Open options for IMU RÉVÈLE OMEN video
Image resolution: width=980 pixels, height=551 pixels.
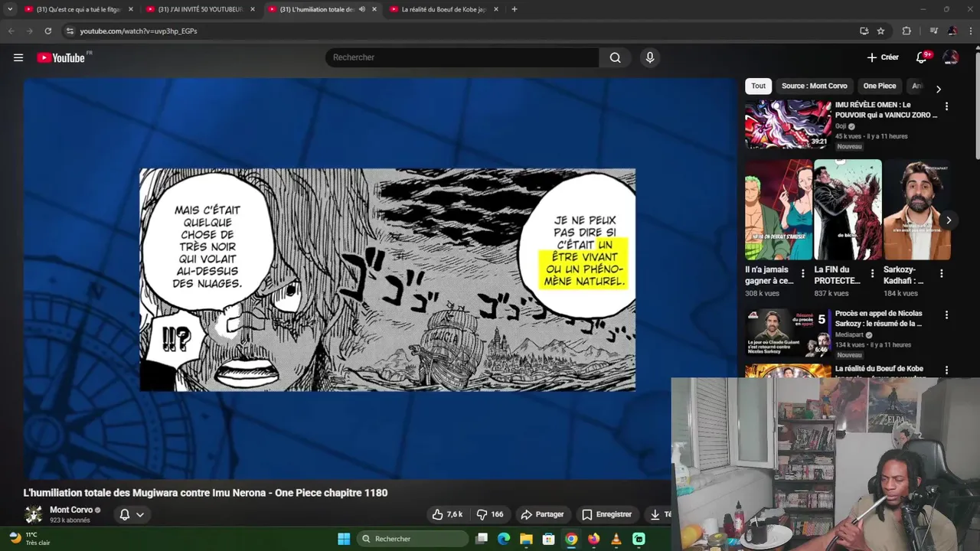[946, 106]
